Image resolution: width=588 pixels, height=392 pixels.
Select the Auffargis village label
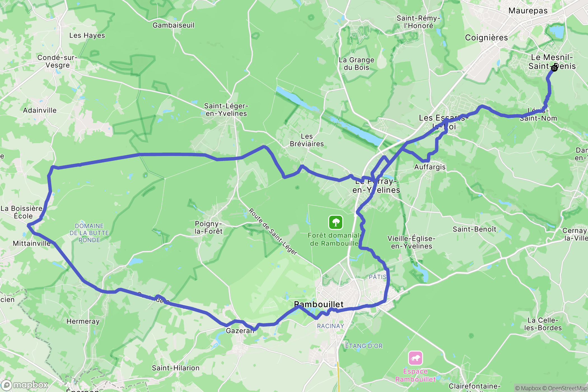pos(430,167)
